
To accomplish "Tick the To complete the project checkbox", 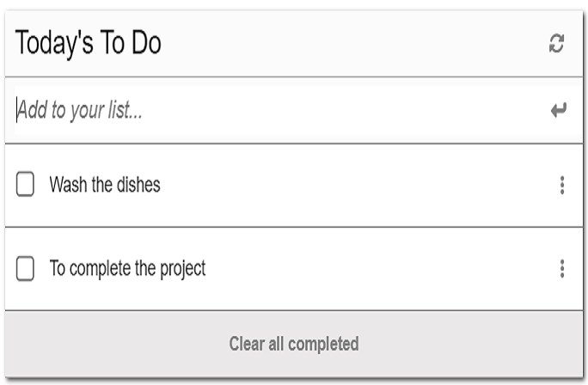I will (x=26, y=269).
